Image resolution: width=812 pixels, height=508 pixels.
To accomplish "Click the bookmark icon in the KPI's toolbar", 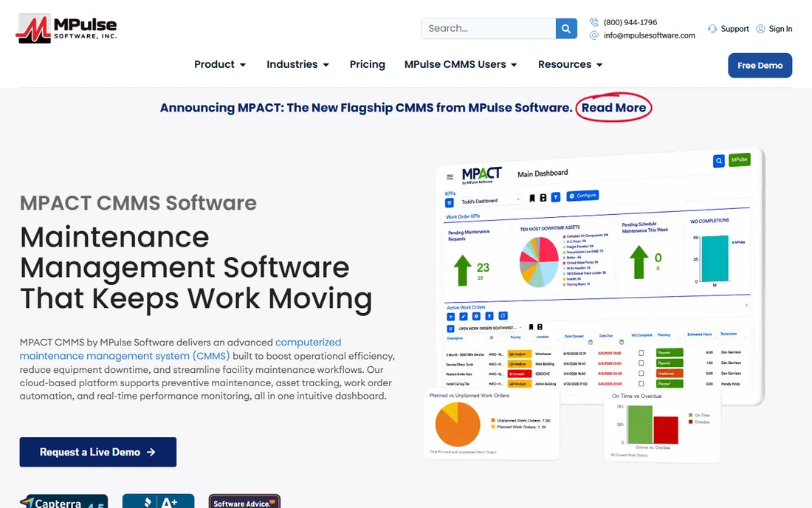I will (531, 199).
